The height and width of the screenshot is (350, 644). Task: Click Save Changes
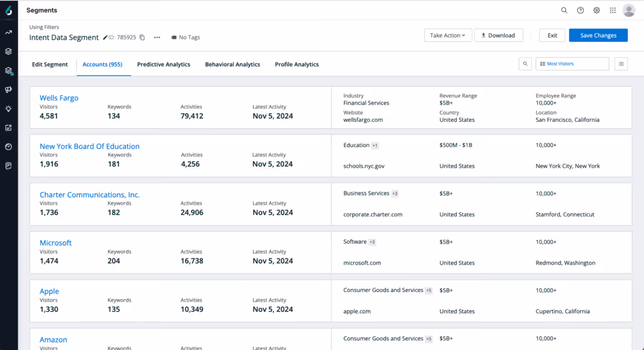coord(598,35)
